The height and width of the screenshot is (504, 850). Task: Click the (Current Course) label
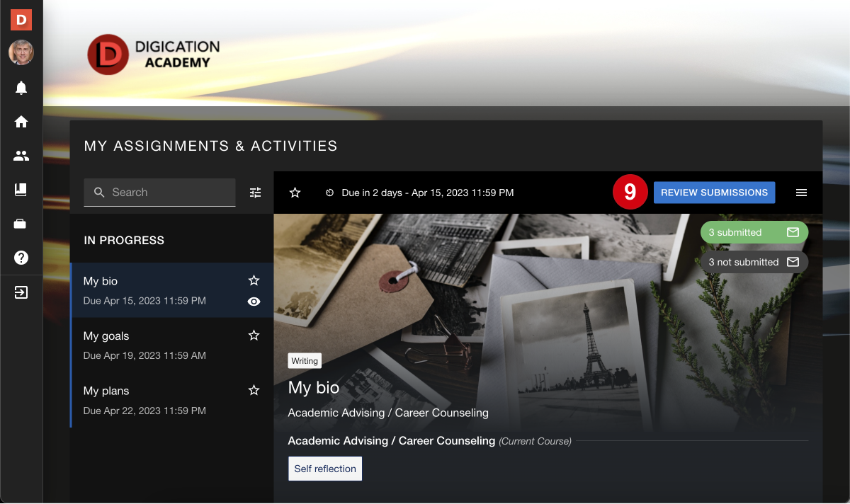pos(535,441)
